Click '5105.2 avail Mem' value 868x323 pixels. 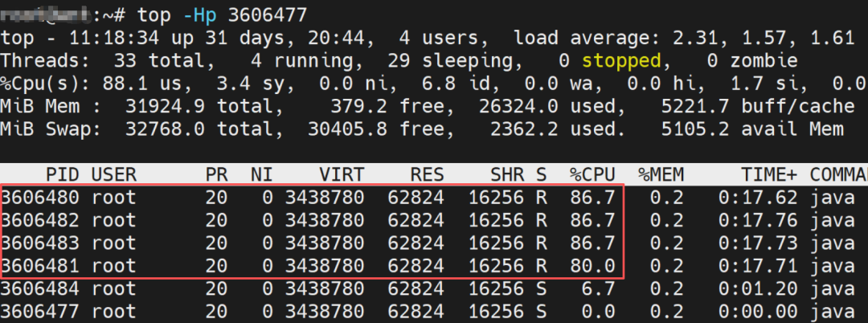[x=752, y=129]
